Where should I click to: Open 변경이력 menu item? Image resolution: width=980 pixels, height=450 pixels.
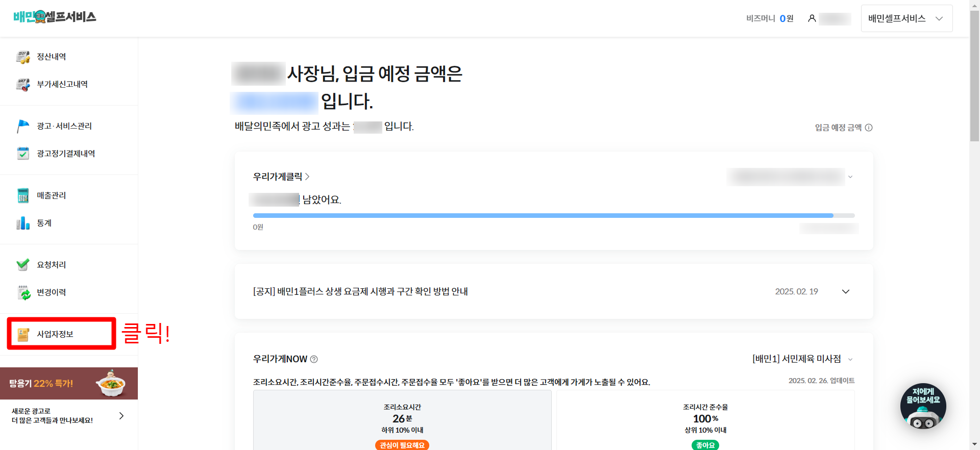[x=51, y=292]
